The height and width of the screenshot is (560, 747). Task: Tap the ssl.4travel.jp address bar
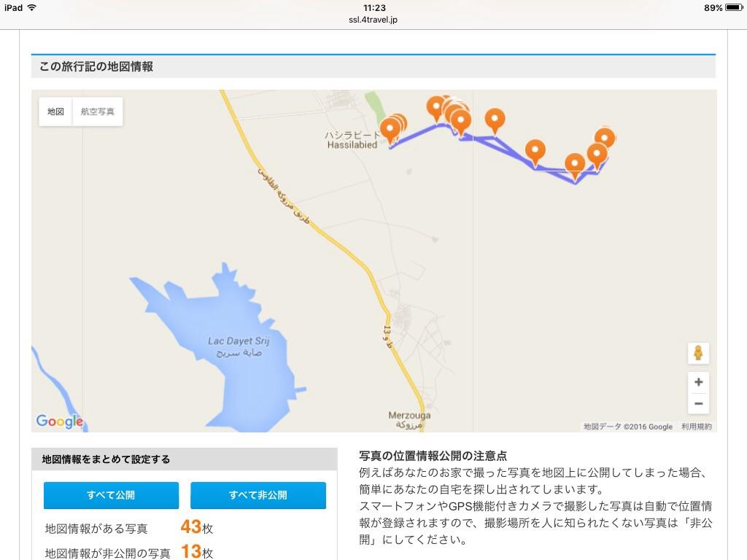click(x=373, y=20)
